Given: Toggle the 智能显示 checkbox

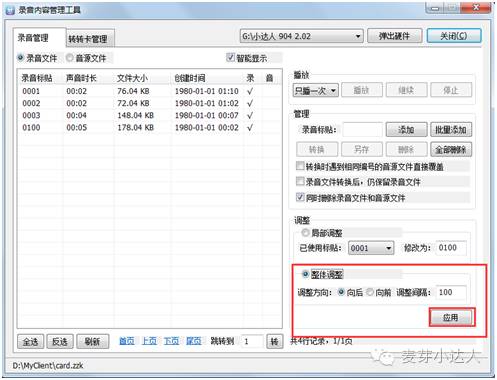Looking at the screenshot, I should (230, 57).
